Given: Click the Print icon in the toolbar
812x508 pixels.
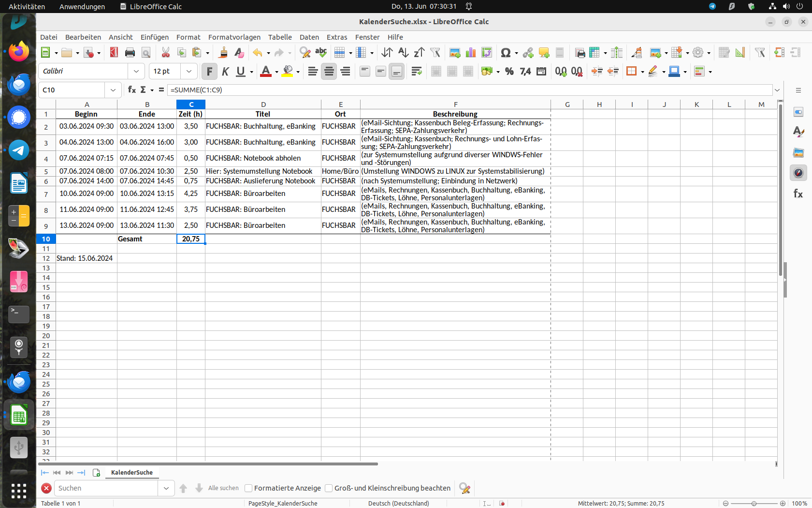Looking at the screenshot, I should (130, 53).
